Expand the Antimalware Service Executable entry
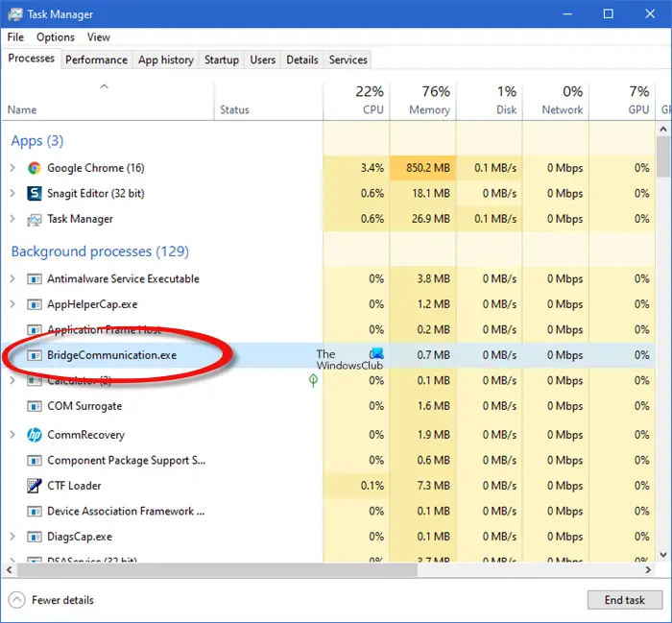Screen dimensions: 672x623 (12, 279)
